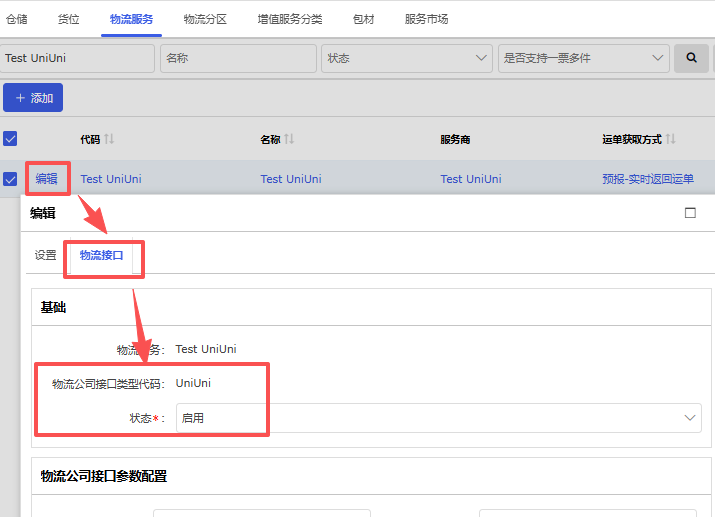
Task: Sort by the 运单获取方式 column arrows
Action: coord(671,139)
